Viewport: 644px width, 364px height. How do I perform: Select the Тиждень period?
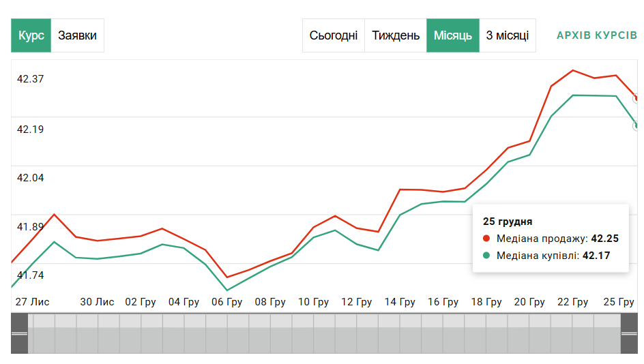coord(396,35)
